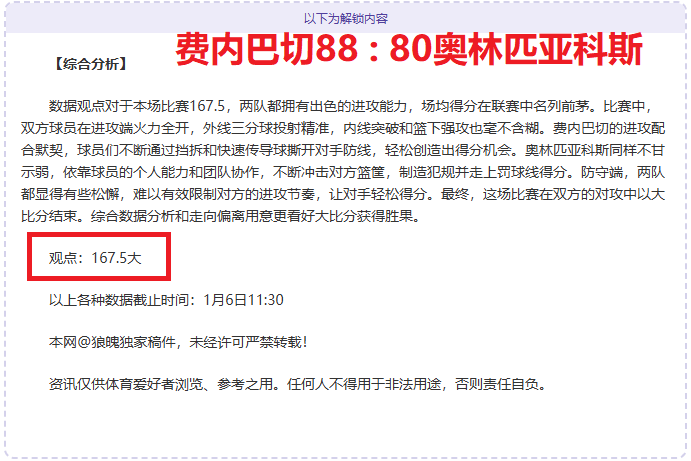Click the red-boxed 观点:167.5大 text
691x461 pixels.
pyautogui.click(x=95, y=257)
